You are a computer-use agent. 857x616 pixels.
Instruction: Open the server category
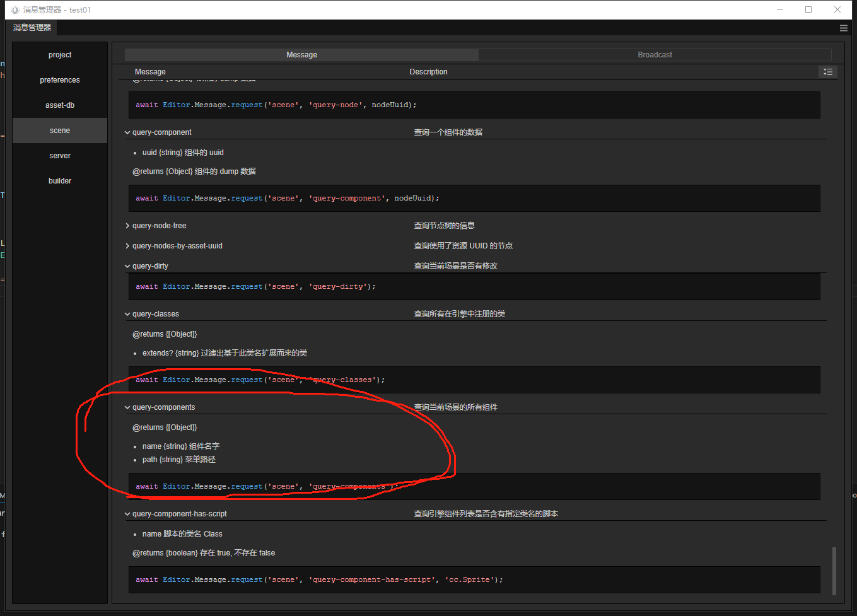[60, 156]
